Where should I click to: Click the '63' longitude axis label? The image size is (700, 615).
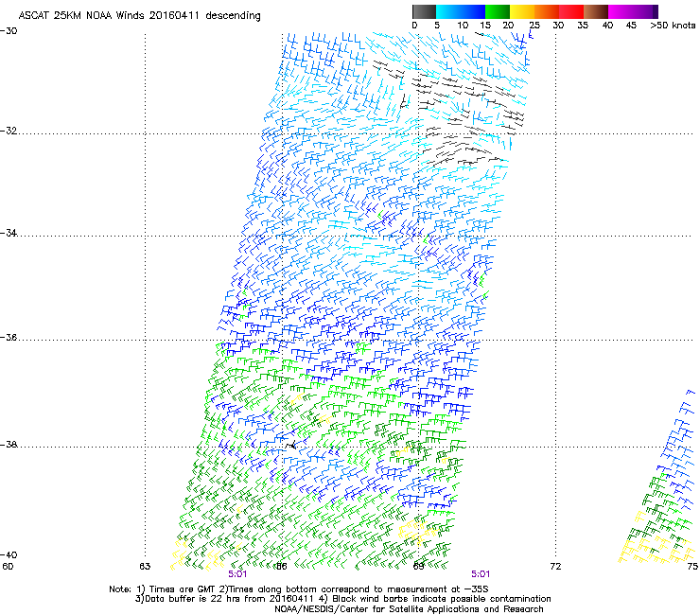[145, 567]
